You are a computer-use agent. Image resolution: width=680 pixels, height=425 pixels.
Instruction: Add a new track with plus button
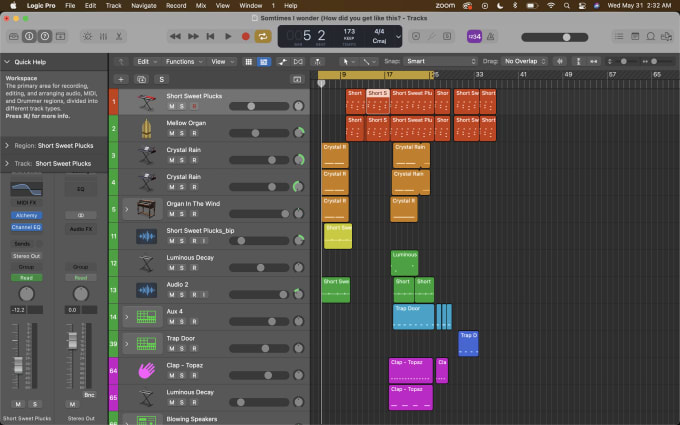pyautogui.click(x=121, y=79)
